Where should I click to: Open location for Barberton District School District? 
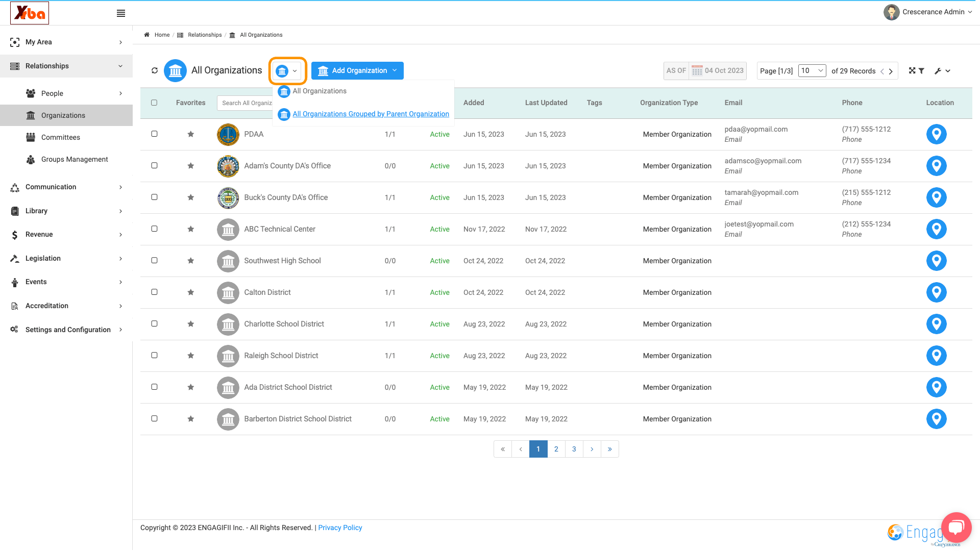(936, 419)
